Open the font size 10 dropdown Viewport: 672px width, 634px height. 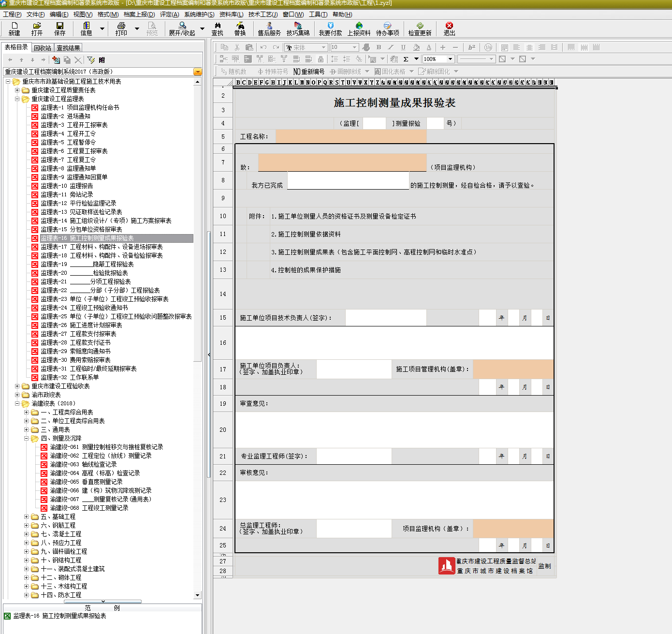[x=354, y=47]
